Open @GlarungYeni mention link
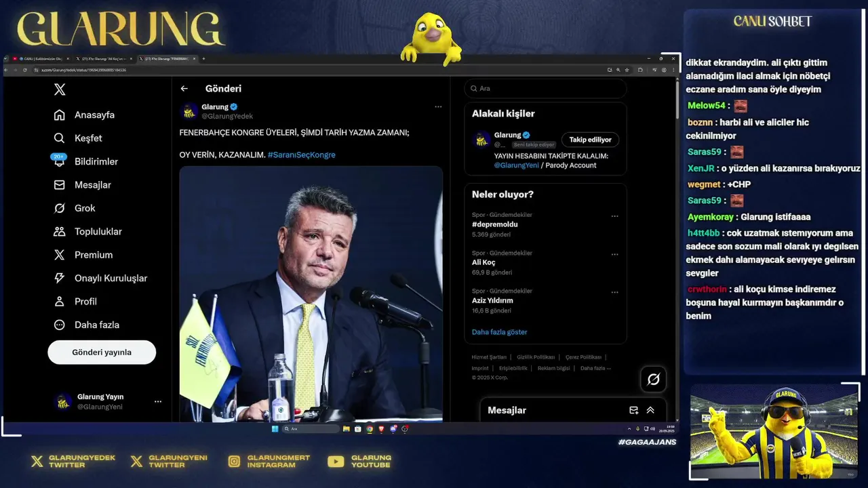Screen dimensions: 868x488 [x=517, y=165]
